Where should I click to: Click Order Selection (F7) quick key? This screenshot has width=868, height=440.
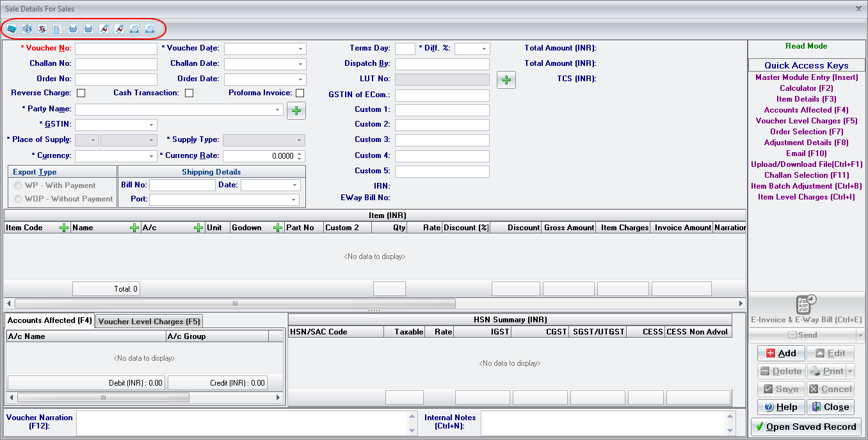tap(807, 132)
